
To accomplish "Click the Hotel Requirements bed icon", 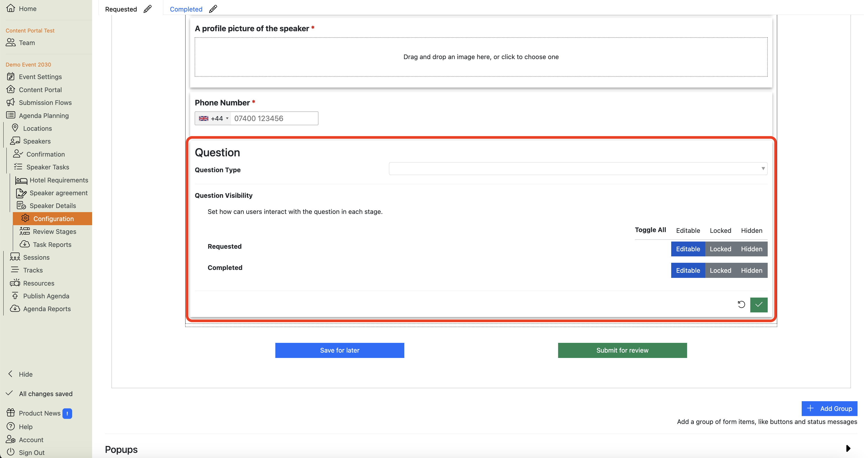I will pos(21,180).
